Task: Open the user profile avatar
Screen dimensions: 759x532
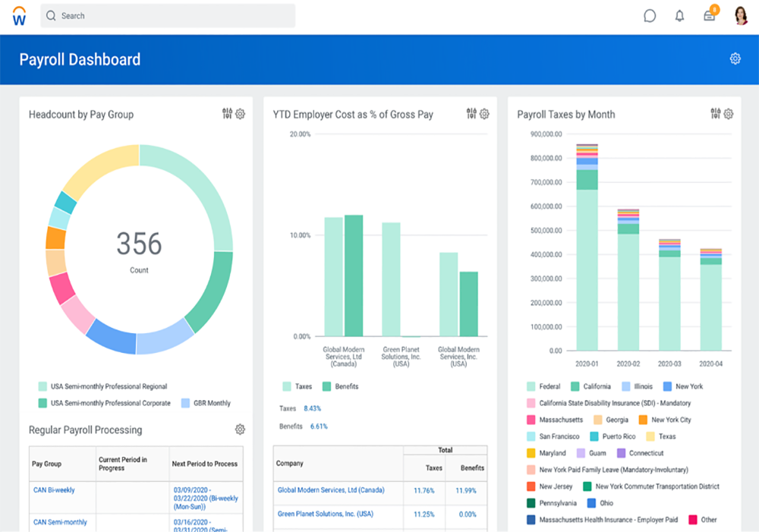Action: [741, 15]
